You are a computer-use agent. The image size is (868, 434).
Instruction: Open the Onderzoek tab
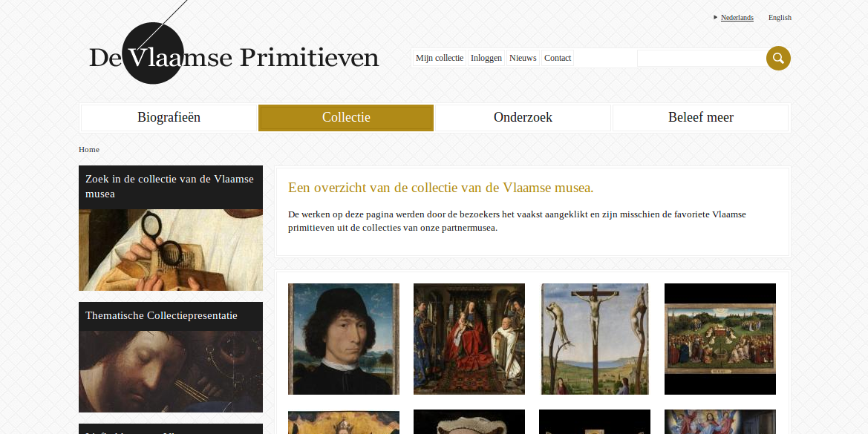523,118
